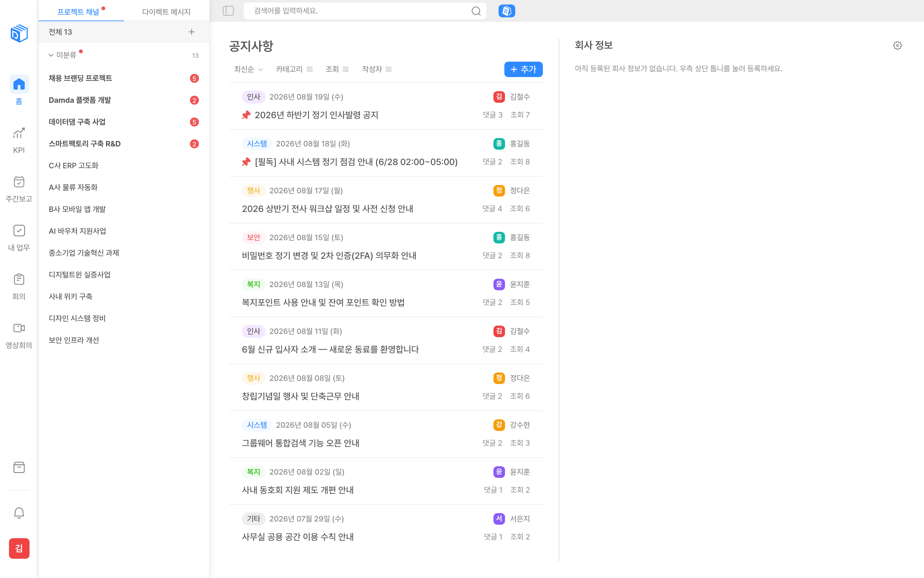Image resolution: width=924 pixels, height=578 pixels.
Task: Switch to the 다이렉트 메시지 tab
Action: pos(167,12)
